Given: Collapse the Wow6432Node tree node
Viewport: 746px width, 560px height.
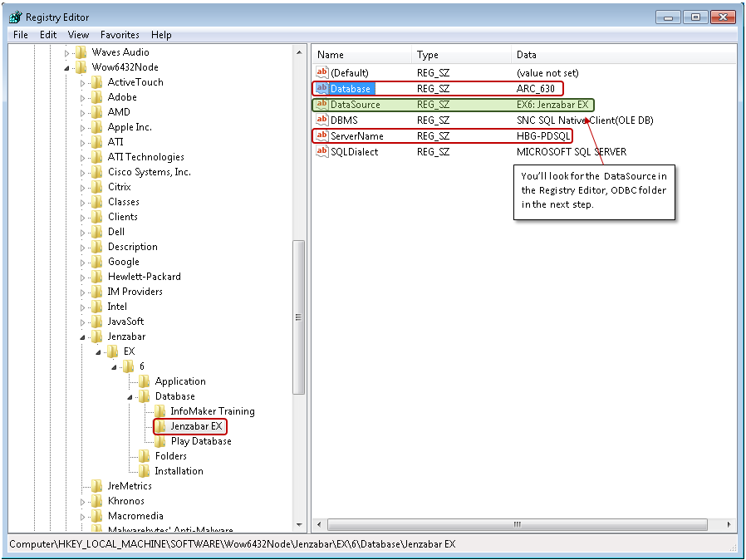Looking at the screenshot, I should [x=67, y=67].
